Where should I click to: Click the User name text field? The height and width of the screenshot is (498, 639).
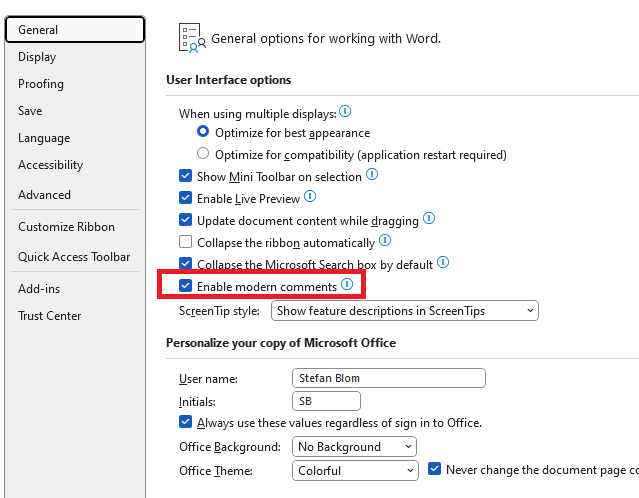388,378
